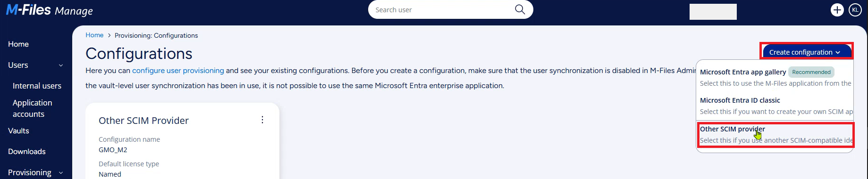
Task: Click the Home breadcrumb link
Action: pos(94,35)
